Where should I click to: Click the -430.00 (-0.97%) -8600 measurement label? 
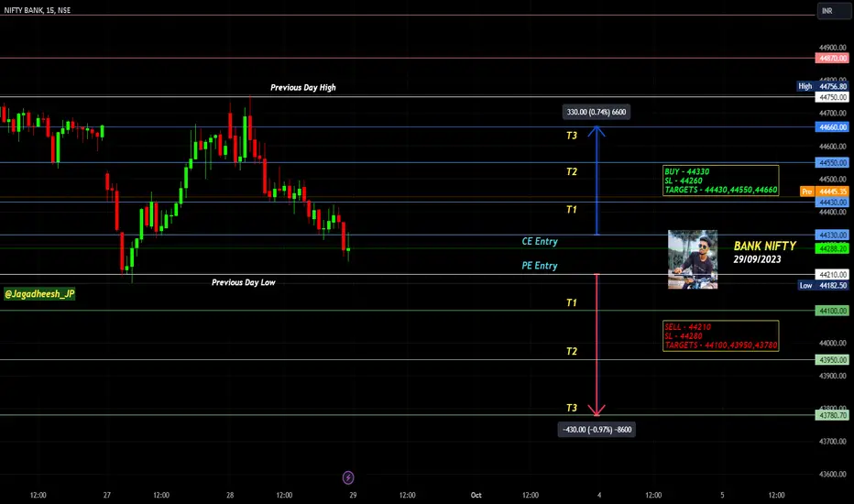point(597,430)
